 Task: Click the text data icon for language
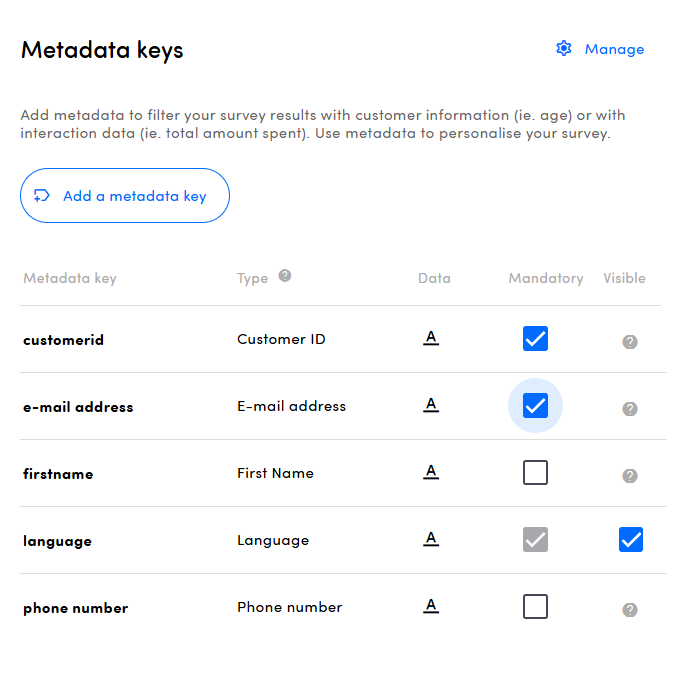[x=431, y=539]
